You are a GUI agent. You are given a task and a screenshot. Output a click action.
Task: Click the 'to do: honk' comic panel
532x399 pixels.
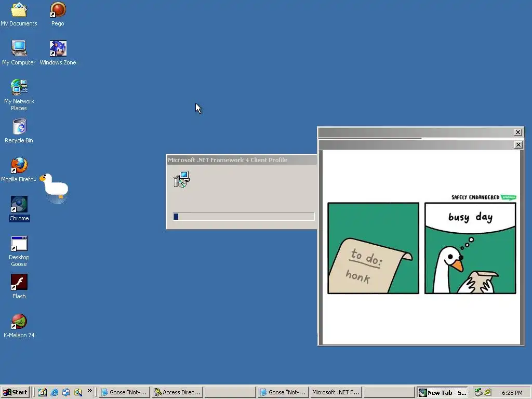[x=373, y=248]
